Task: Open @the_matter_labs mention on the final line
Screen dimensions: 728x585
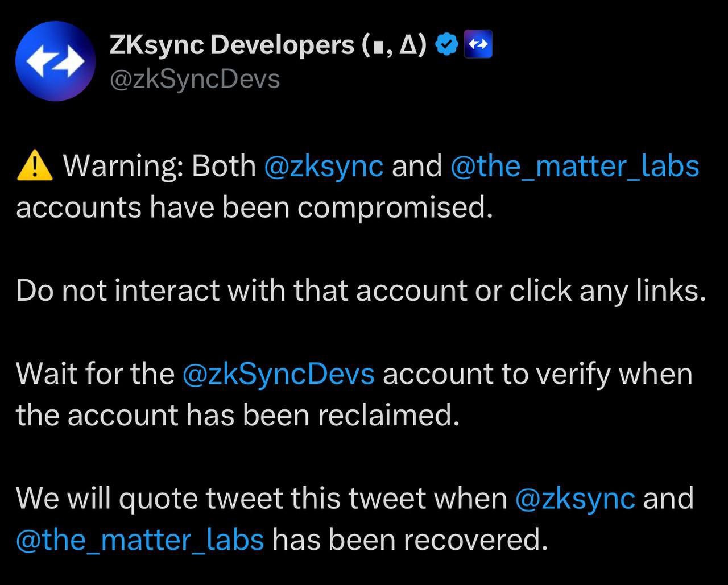Action: point(140,540)
